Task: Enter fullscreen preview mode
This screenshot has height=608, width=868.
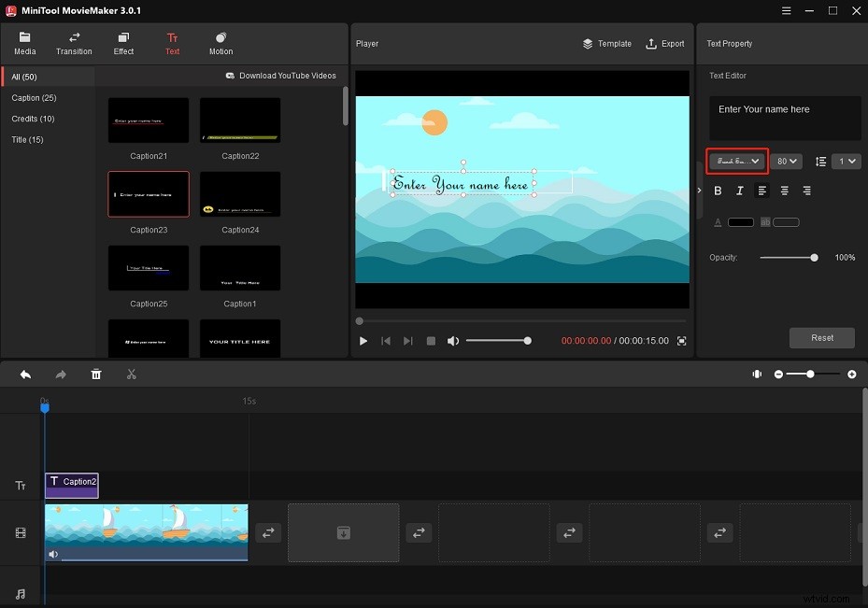Action: point(682,342)
